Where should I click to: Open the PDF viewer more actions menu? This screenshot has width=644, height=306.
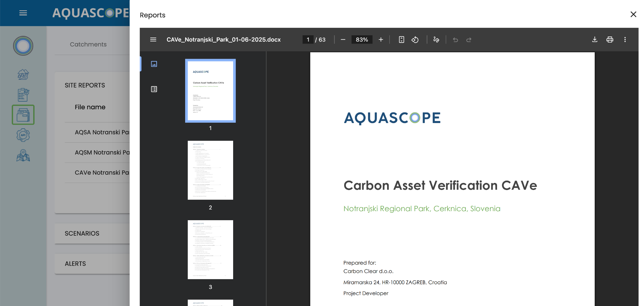coord(625,40)
